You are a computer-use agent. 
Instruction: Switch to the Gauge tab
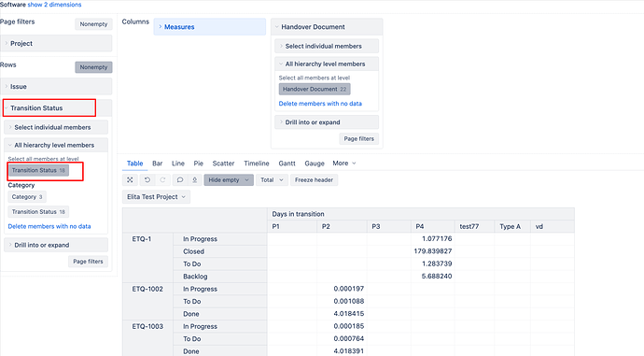pos(315,164)
